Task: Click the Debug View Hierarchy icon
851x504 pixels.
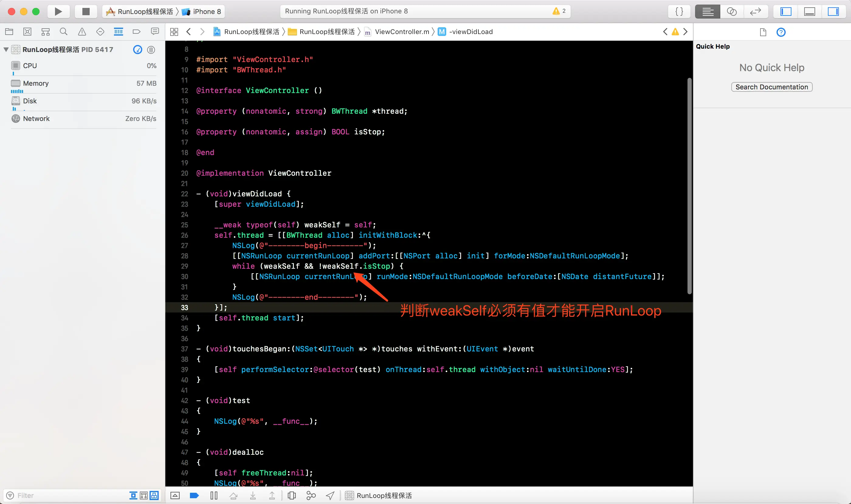Action: (292, 495)
